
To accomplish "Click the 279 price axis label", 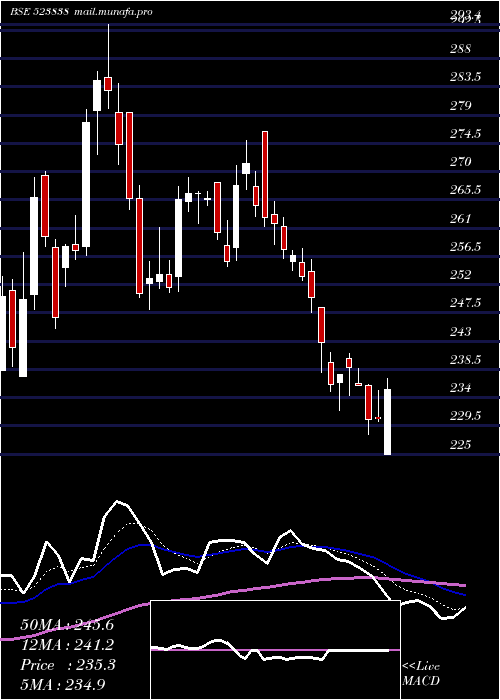I will coord(461,106).
